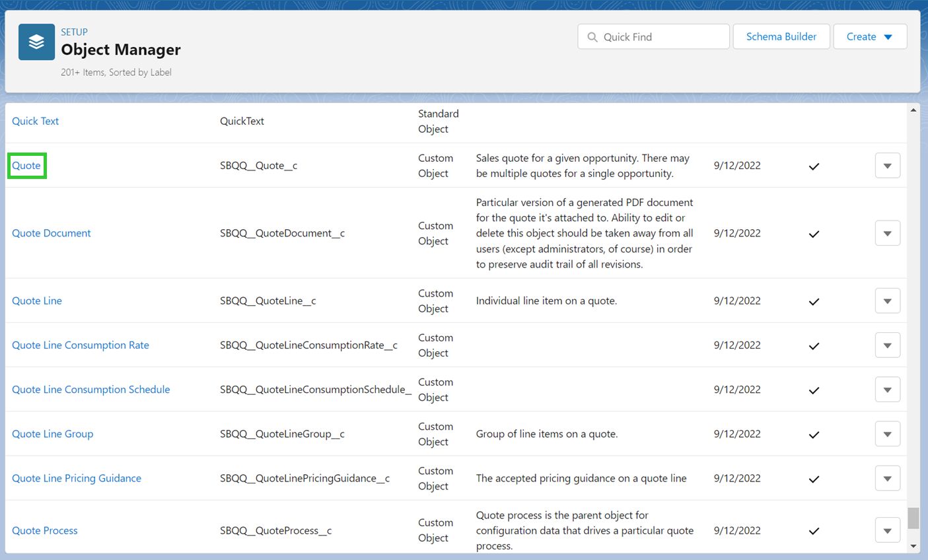Image resolution: width=928 pixels, height=560 pixels.
Task: Click deployed checkmark for Quote Line Consumption Rate
Action: [x=814, y=346]
